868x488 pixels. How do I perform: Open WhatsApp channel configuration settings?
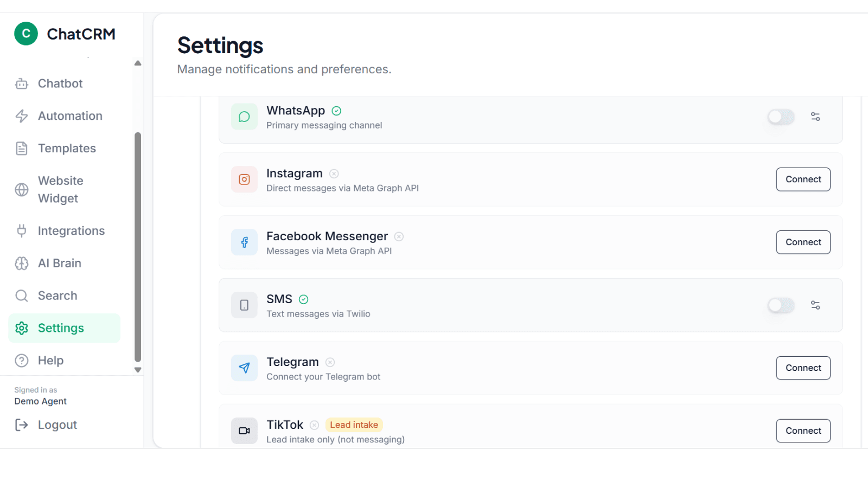tap(815, 117)
